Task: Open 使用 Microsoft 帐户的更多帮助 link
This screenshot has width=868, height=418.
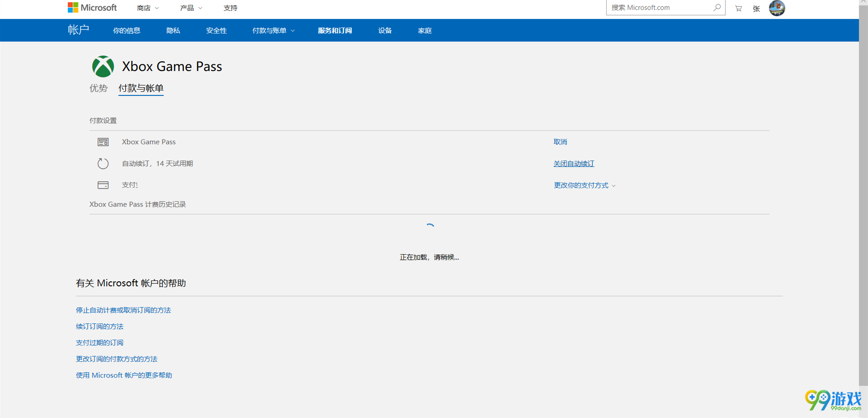Action: tap(124, 375)
